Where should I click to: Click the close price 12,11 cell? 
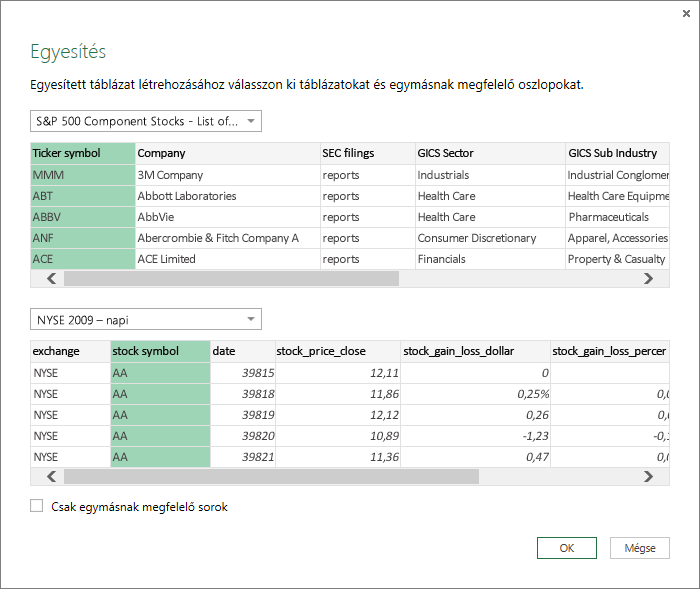(338, 373)
